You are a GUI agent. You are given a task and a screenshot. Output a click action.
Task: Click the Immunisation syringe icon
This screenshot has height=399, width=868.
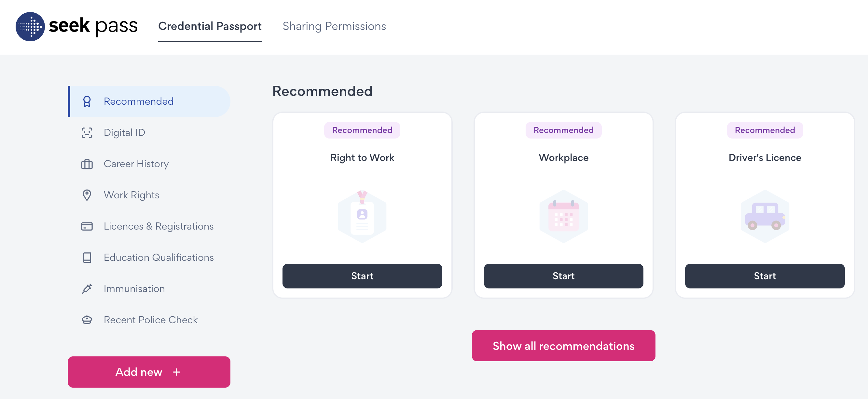tap(87, 288)
